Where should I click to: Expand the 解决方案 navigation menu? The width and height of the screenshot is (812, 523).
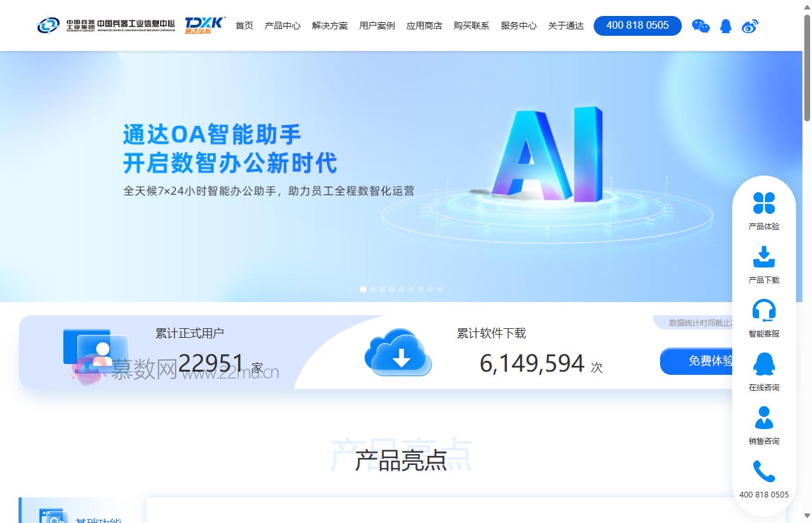click(329, 26)
